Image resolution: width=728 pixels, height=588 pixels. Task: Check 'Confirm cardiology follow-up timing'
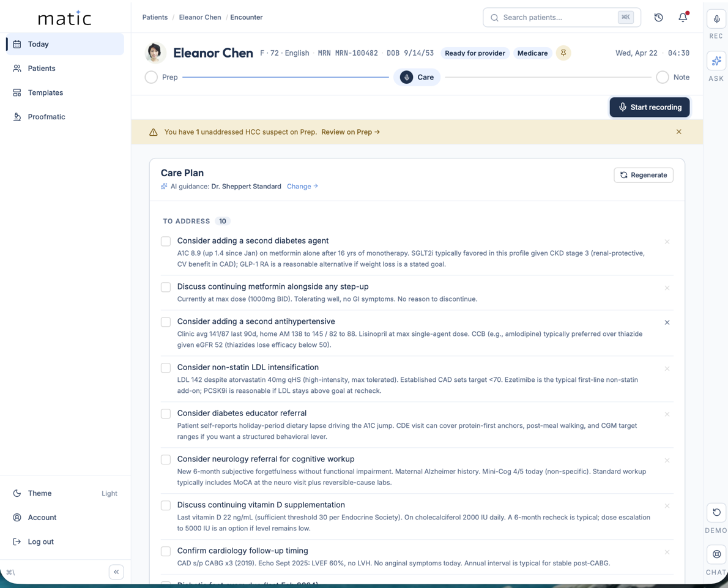(x=166, y=551)
